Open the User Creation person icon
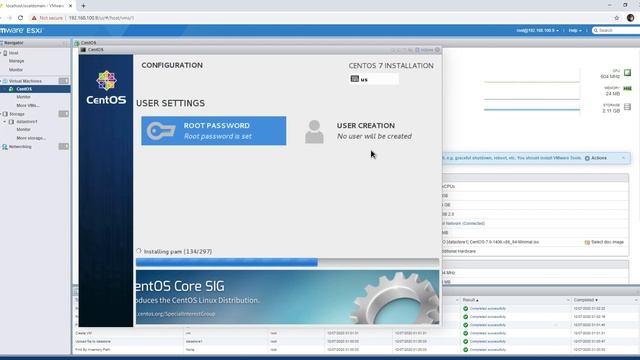 (314, 132)
